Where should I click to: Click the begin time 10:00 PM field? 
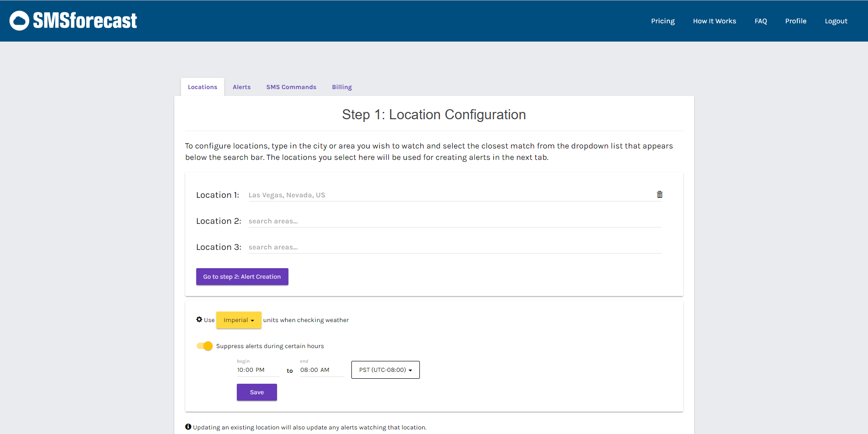click(258, 370)
